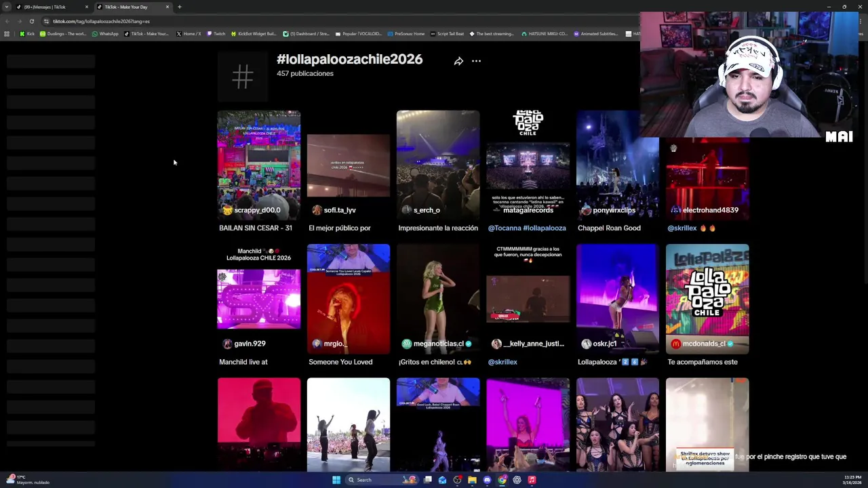Open the Home / X bookmark

[x=189, y=33]
